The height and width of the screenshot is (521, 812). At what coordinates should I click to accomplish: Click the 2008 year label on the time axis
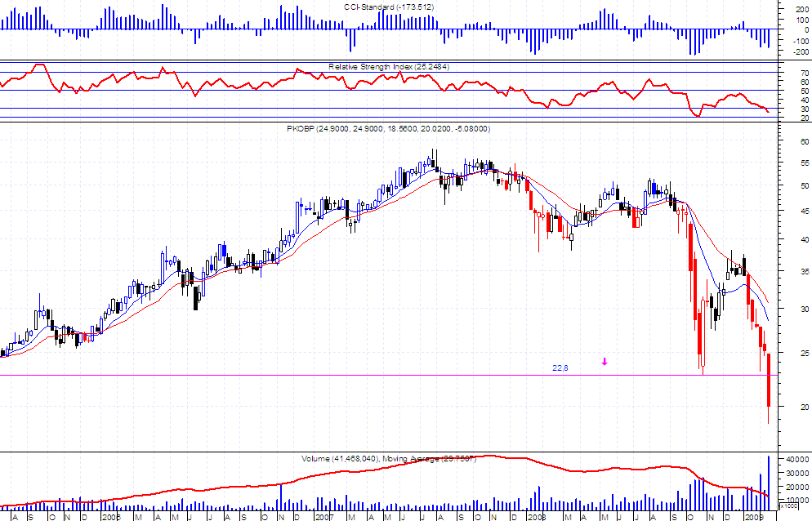pyautogui.click(x=537, y=517)
